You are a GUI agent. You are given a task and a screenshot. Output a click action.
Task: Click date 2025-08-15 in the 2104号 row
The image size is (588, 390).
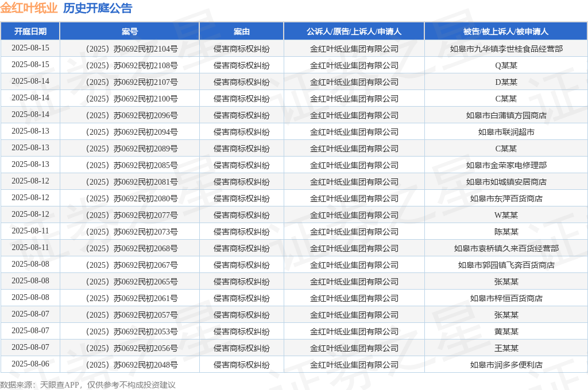click(x=30, y=48)
